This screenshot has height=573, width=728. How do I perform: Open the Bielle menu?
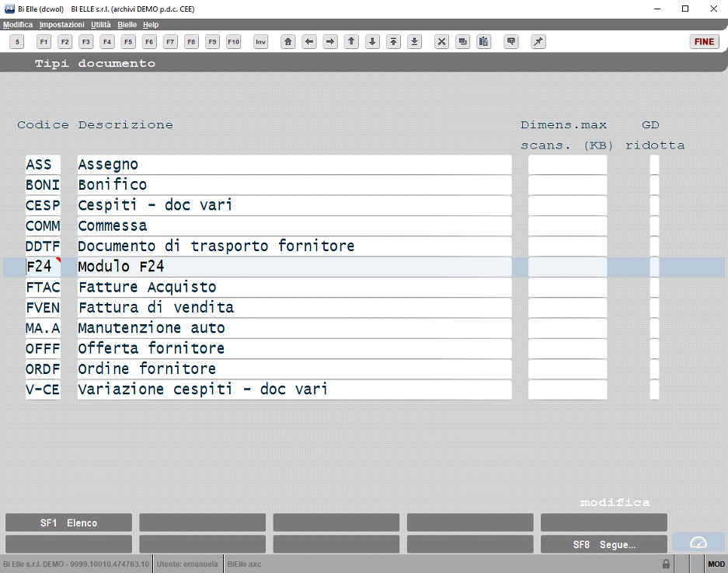(x=127, y=25)
